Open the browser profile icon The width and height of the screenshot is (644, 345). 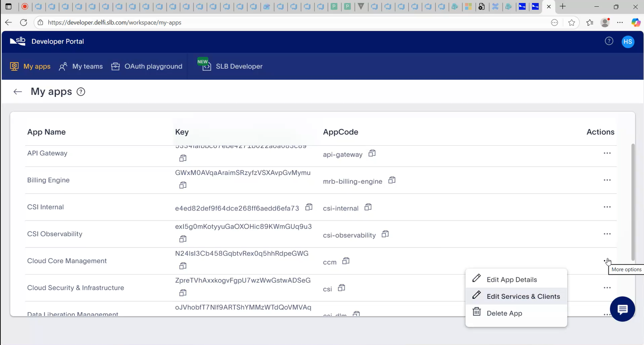[x=605, y=22]
